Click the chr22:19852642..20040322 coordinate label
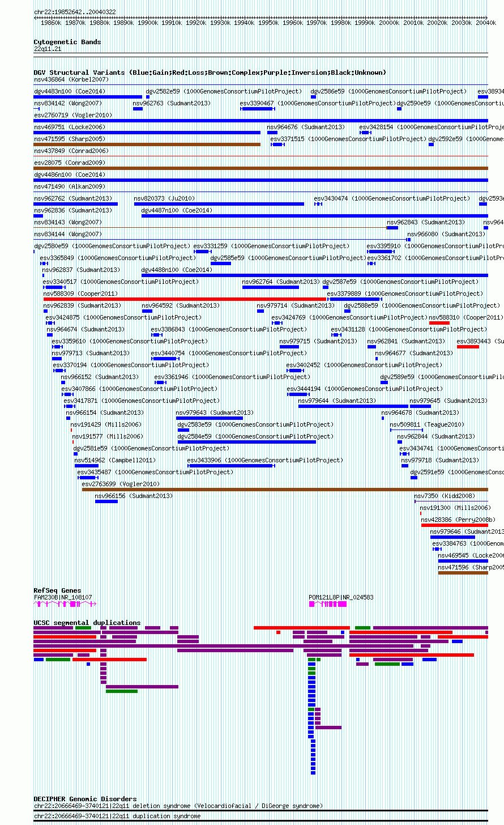This screenshot has height=825, width=504. [x=75, y=12]
